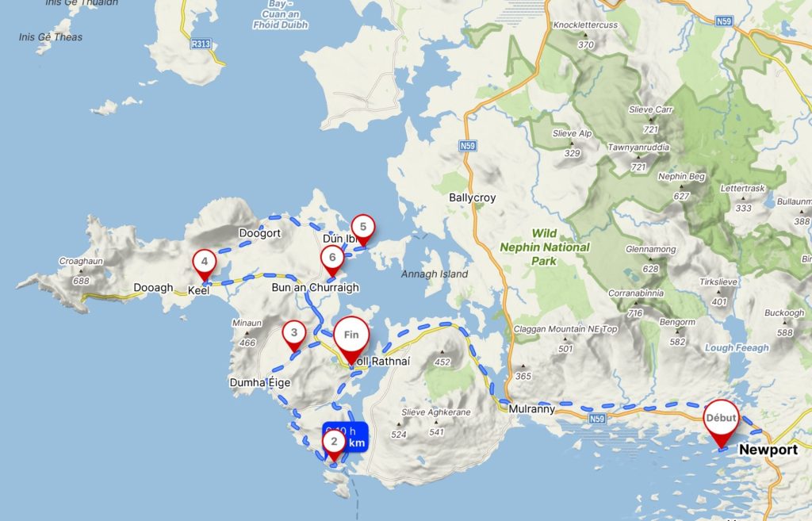Click the R313 road shield

point(201,44)
